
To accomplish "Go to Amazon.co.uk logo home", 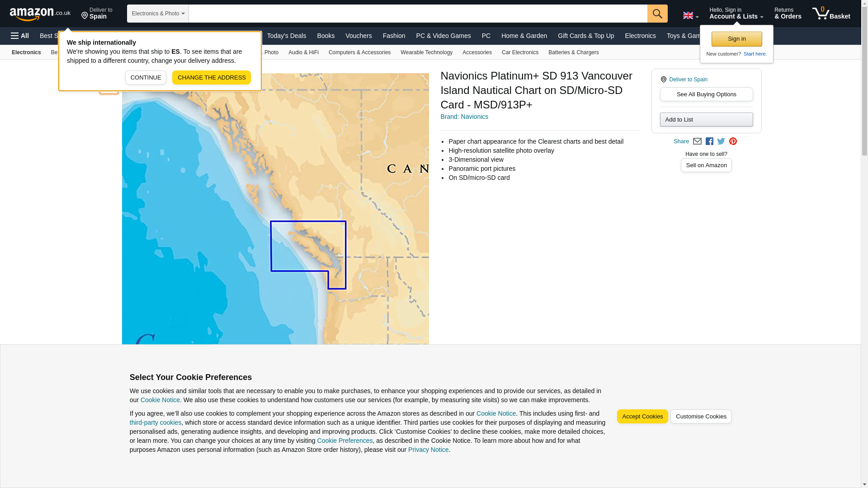I will [40, 14].
